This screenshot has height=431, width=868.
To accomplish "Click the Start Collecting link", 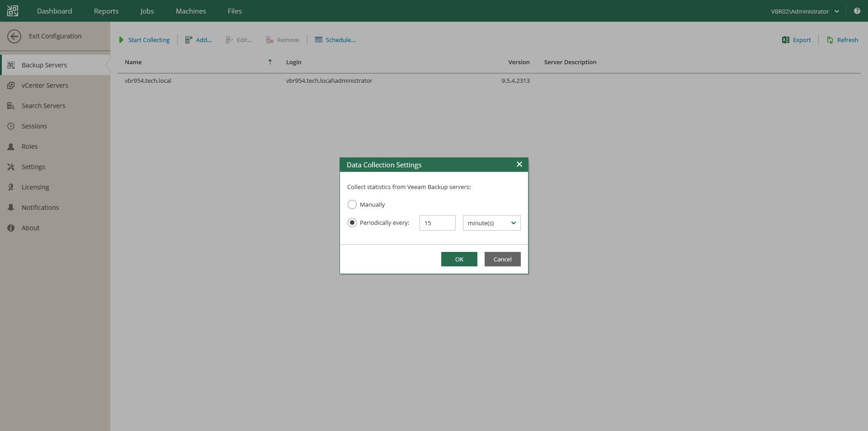I will pos(149,40).
